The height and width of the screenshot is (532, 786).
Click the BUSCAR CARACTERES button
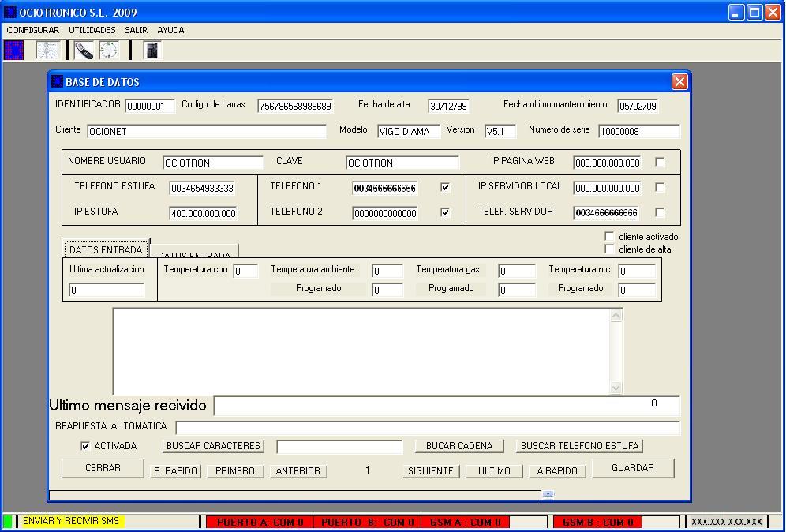tap(214, 446)
